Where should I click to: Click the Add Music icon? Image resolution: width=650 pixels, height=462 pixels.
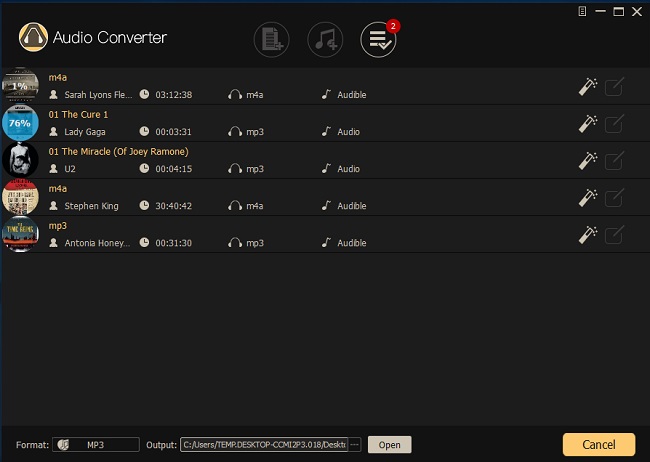tap(325, 39)
